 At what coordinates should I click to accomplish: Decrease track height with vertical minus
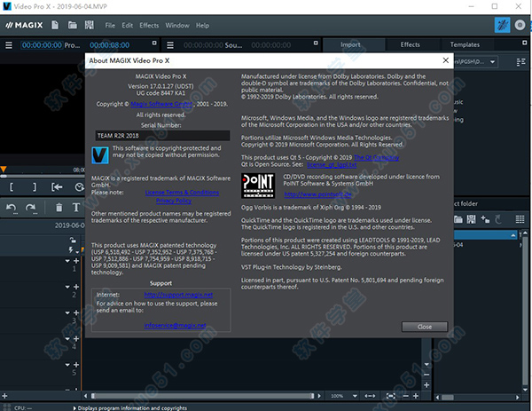click(426, 375)
